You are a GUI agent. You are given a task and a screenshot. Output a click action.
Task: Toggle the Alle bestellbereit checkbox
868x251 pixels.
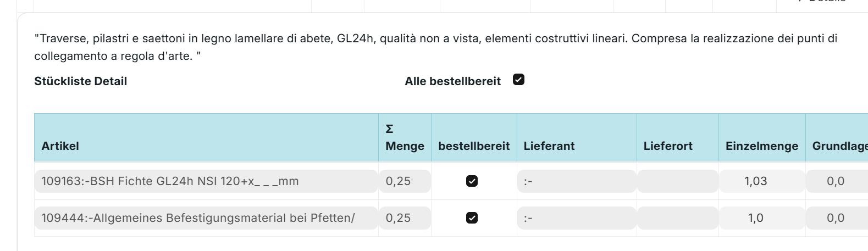pos(518,80)
